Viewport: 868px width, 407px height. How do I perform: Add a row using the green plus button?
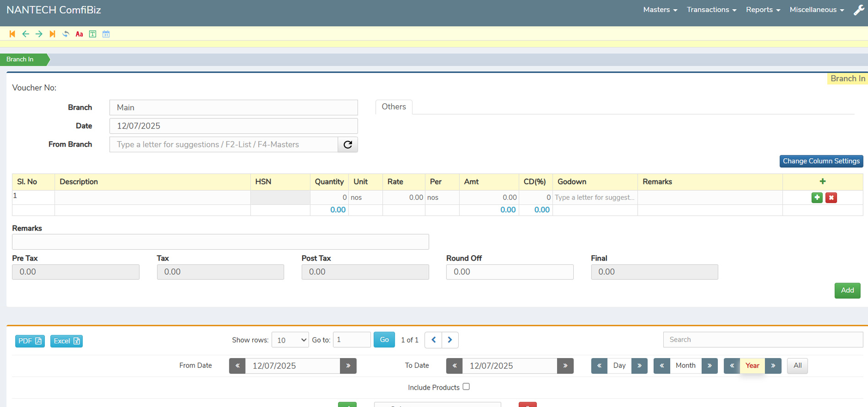pos(817,198)
